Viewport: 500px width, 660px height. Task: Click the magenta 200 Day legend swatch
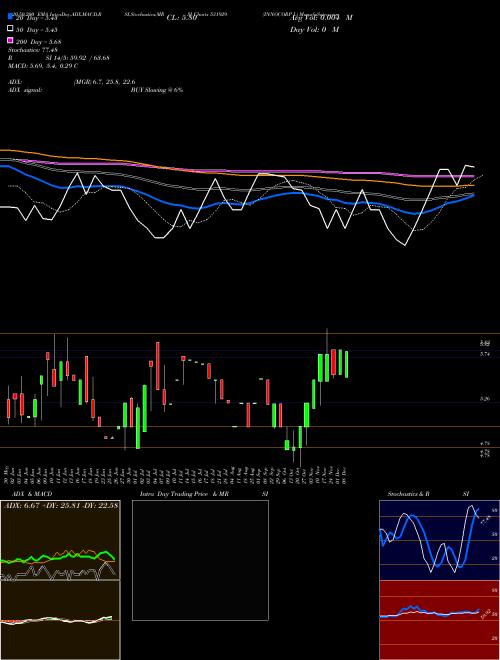click(x=10, y=40)
